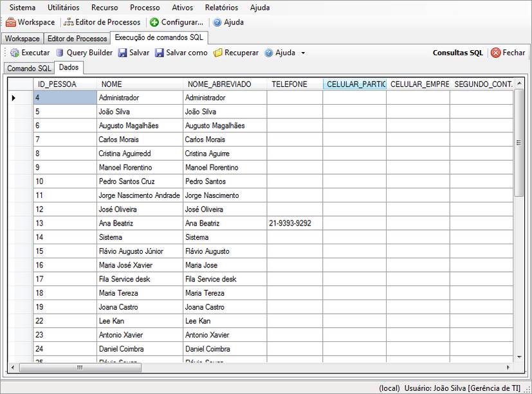Select the ID cell with value 4
Image resolution: width=532 pixels, height=394 pixels.
(65, 98)
